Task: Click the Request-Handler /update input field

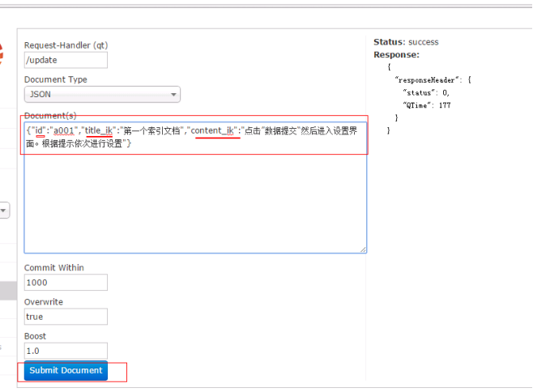Action: (66, 60)
